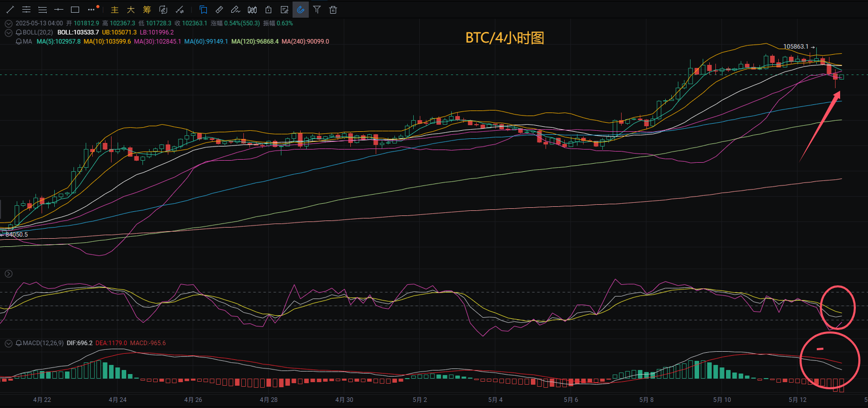Image resolution: width=868 pixels, height=408 pixels.
Task: Collapse the candle OHLC info row
Action: point(9,23)
